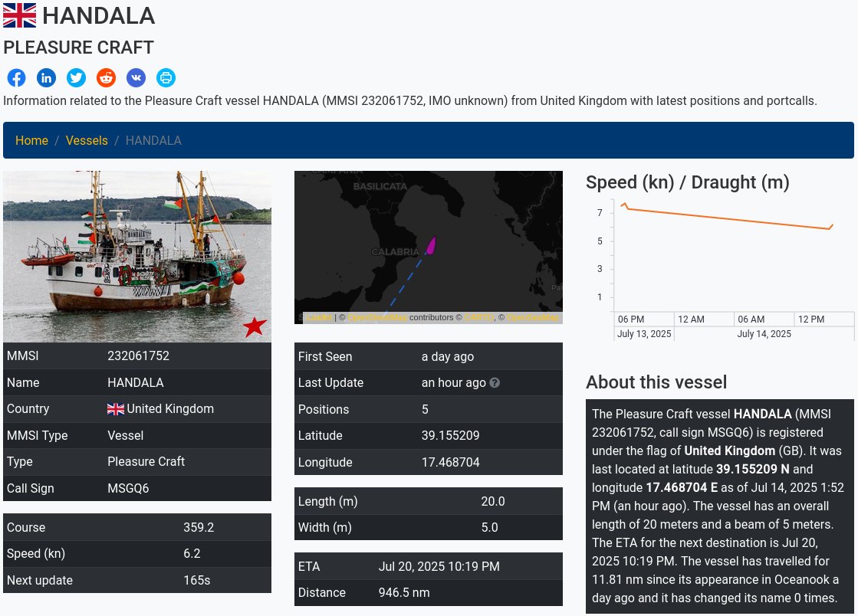Click the UK flag beside HANDALA title
858x616 pixels.
[x=20, y=15]
